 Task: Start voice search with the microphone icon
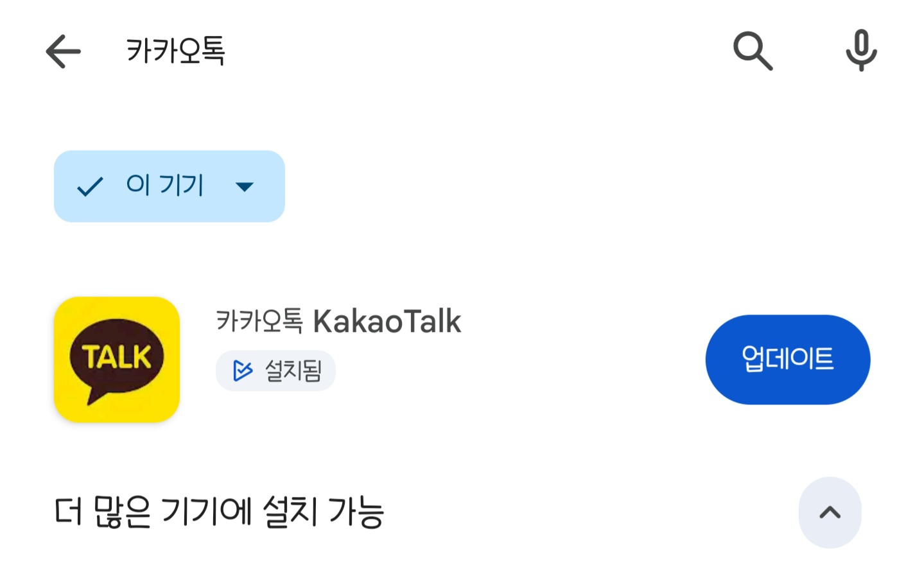[860, 51]
